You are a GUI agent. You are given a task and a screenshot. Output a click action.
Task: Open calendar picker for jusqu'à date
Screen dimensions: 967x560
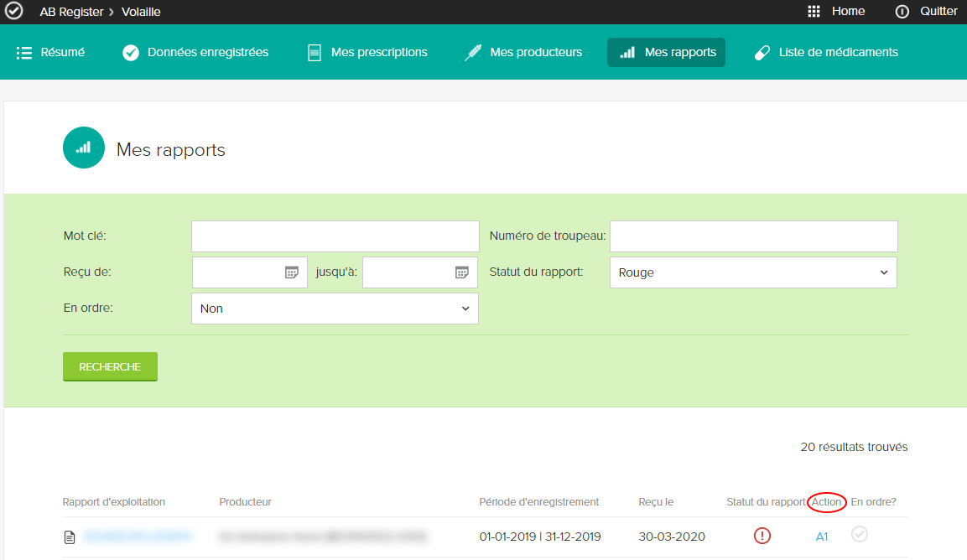pos(461,272)
